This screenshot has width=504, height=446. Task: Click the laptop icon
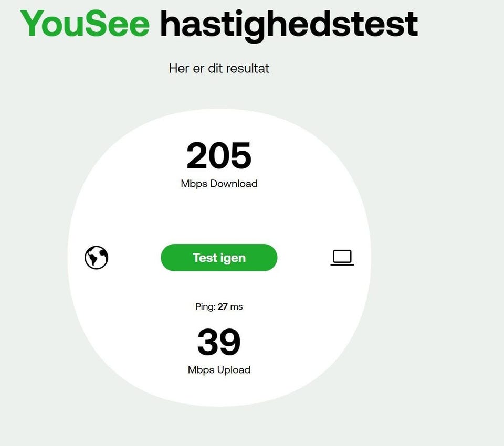point(342,258)
